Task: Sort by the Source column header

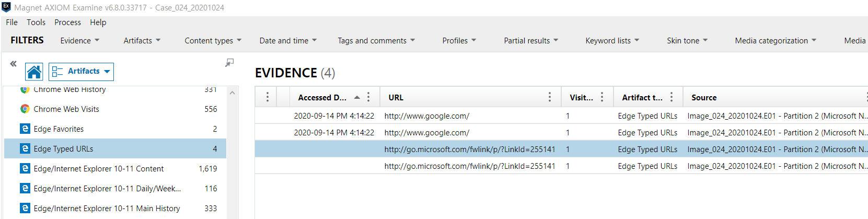Action: (x=704, y=97)
